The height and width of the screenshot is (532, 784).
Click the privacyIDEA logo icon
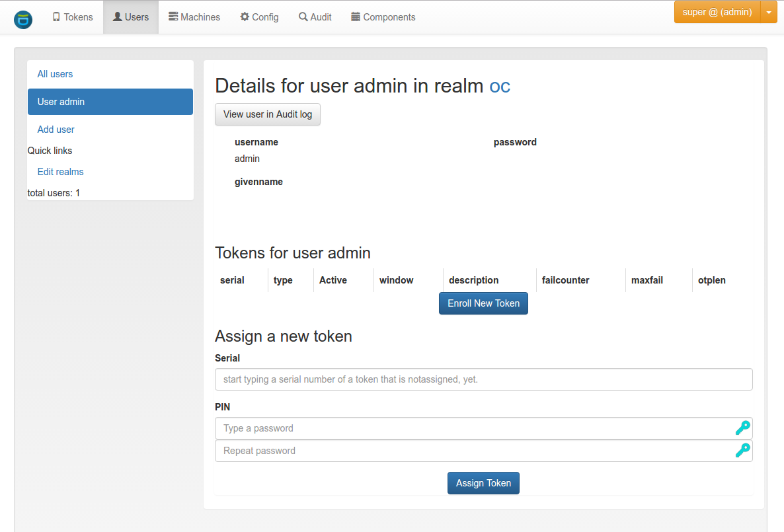coord(23,20)
